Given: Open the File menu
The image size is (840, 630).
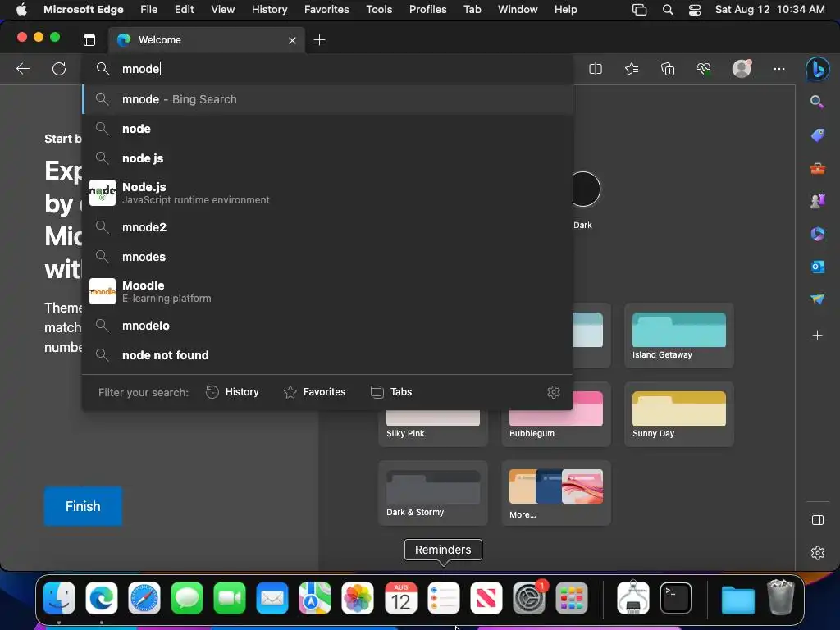Looking at the screenshot, I should click(149, 10).
